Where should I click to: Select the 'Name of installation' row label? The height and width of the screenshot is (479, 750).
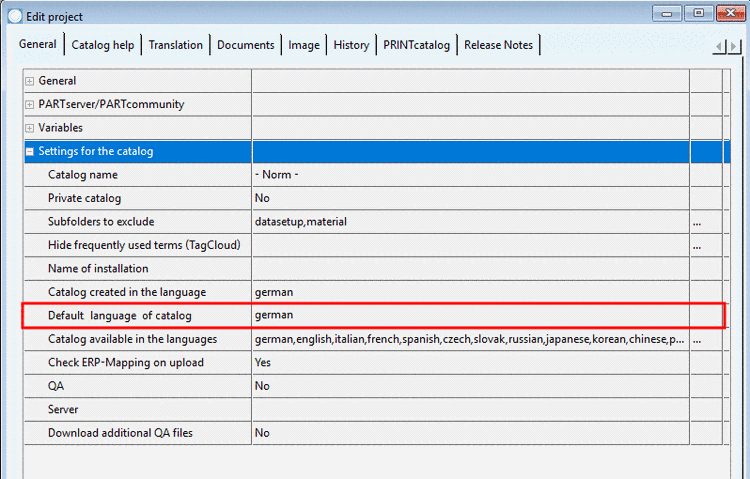[98, 268]
